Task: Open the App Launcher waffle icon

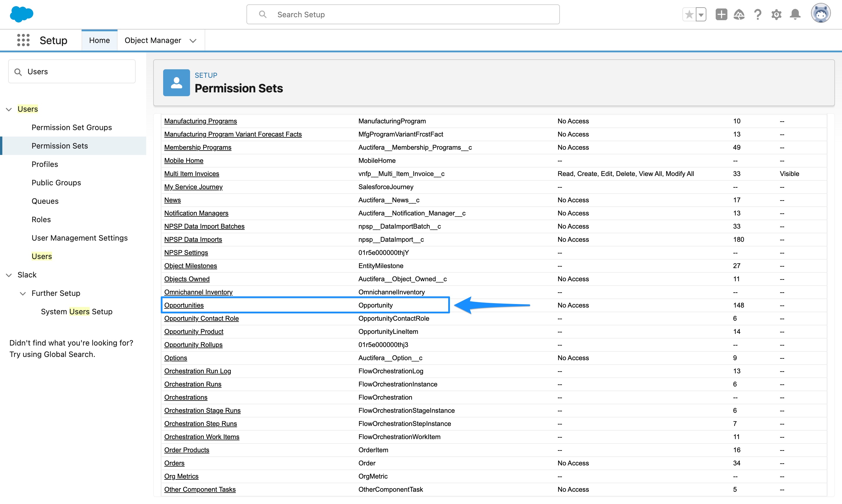Action: pos(23,40)
